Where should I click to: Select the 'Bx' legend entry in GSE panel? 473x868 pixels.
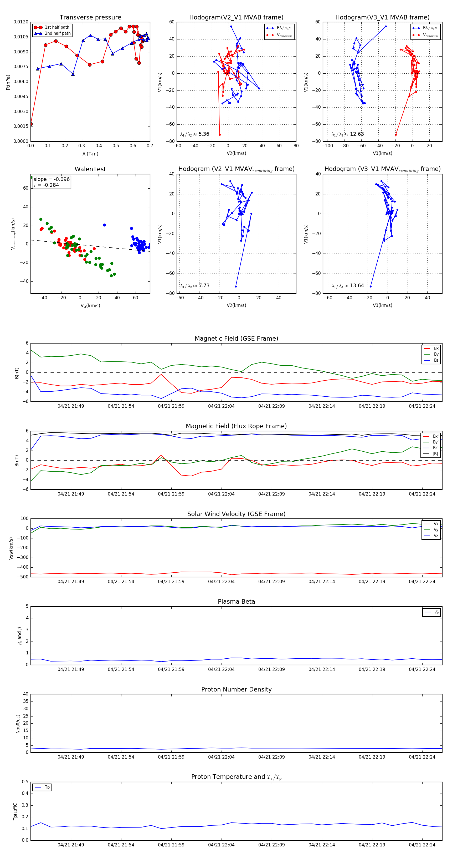(x=431, y=349)
